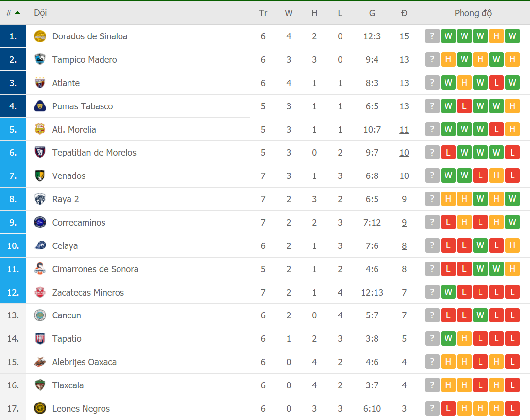Open the Tepatitlan de Morelos team link
530x420 pixels.
[94, 153]
